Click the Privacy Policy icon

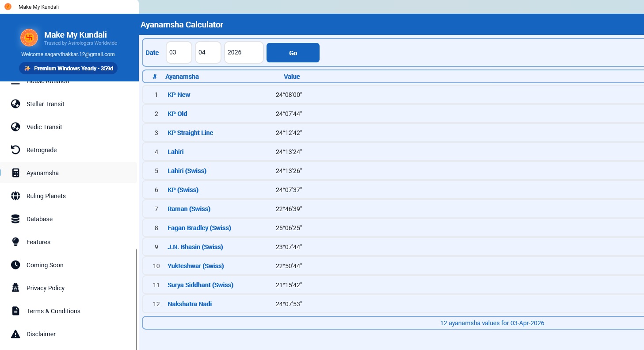(x=15, y=288)
